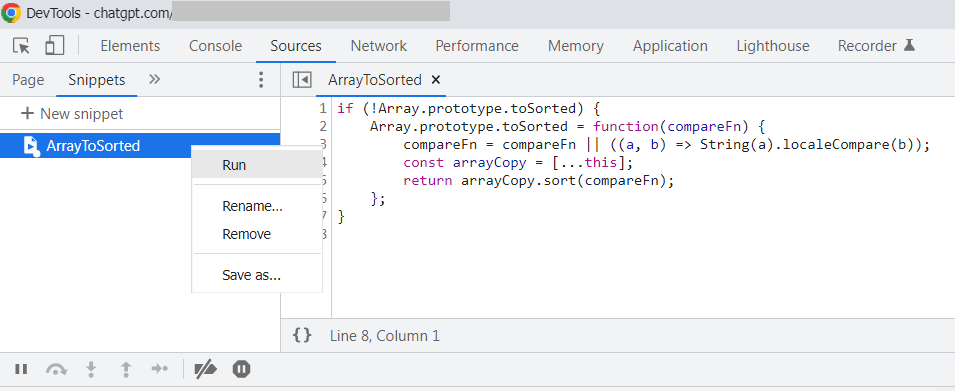Toggle deactivate breakpoints

pyautogui.click(x=205, y=368)
